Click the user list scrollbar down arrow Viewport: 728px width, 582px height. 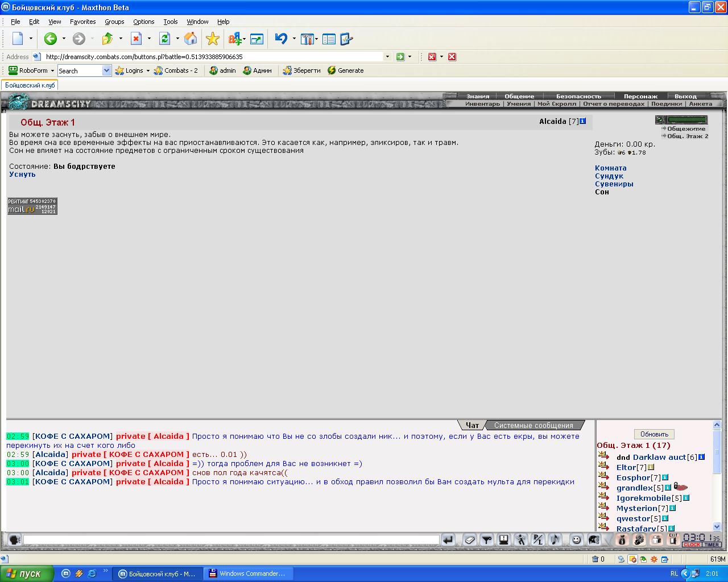point(717,527)
